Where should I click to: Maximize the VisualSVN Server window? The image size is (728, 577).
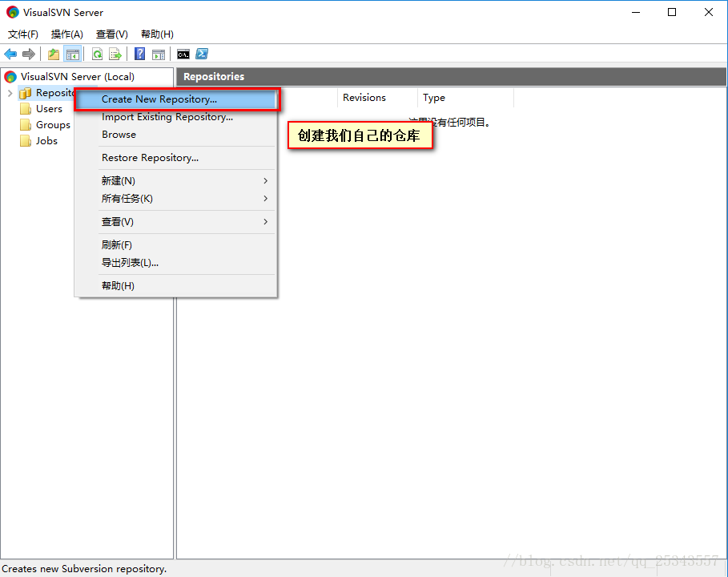pyautogui.click(x=672, y=12)
